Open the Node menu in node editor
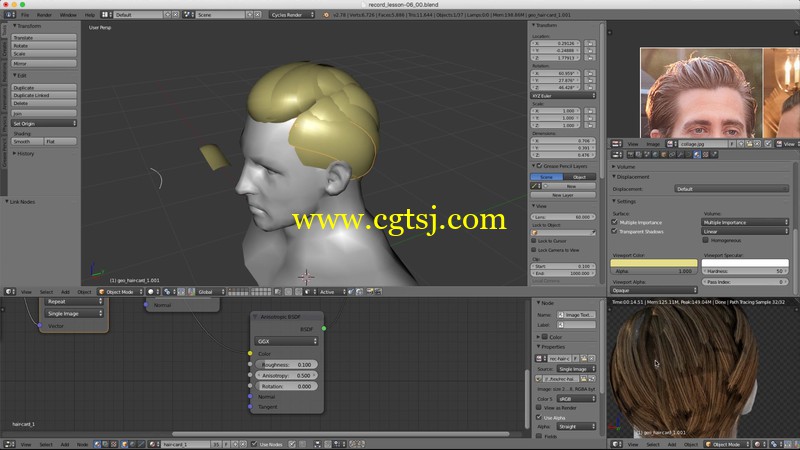Viewport: 800px width, 450px height. [83, 444]
